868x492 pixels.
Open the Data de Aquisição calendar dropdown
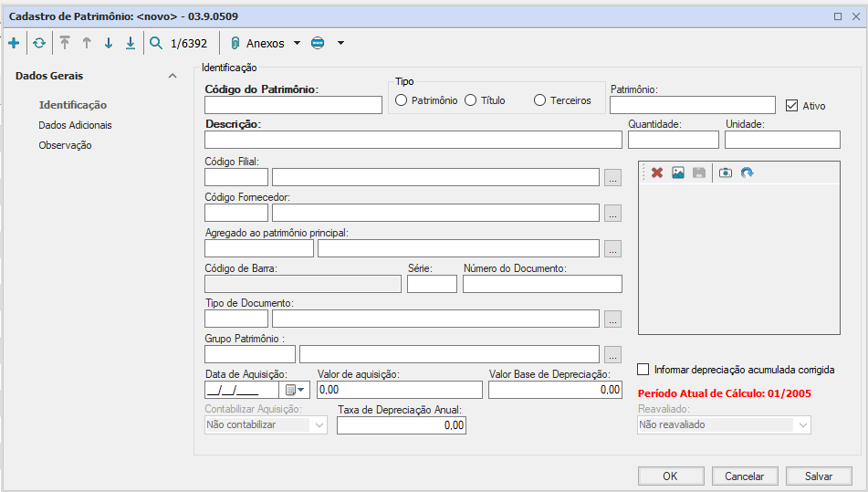tap(298, 390)
